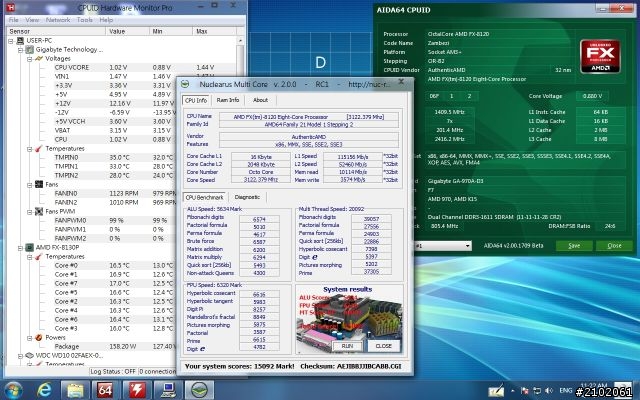Select the Core #0 temperature row
Image resolution: width=640 pixels, height=400 pixels.
pyautogui.click(x=115, y=266)
